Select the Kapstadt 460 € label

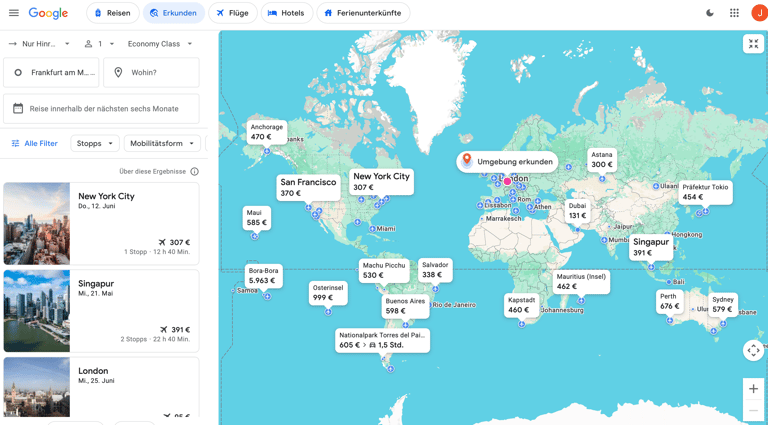(522, 305)
